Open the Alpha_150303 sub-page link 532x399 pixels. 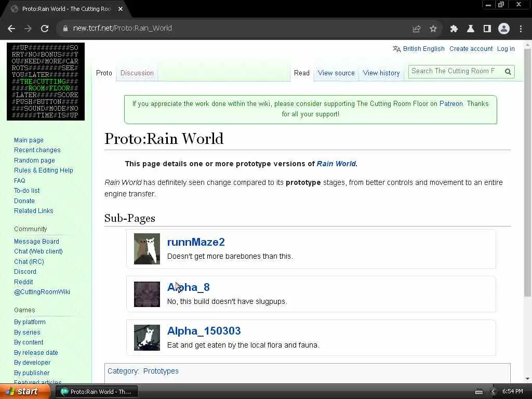point(204,331)
